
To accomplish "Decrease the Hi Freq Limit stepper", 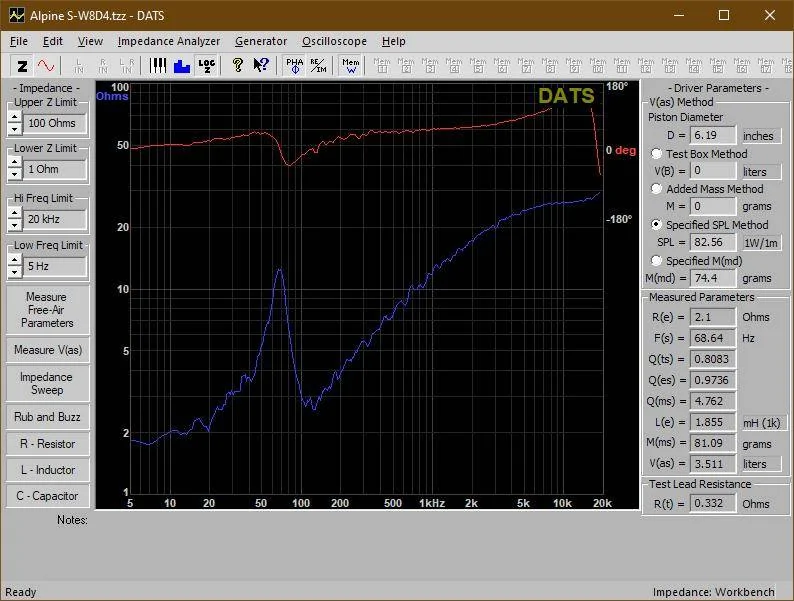I will pos(15,225).
